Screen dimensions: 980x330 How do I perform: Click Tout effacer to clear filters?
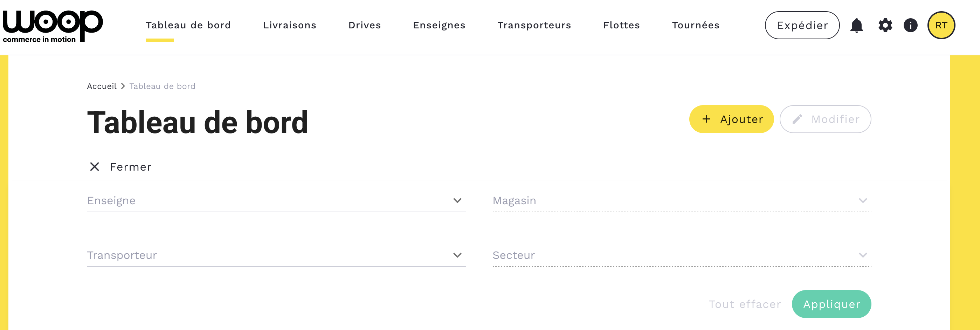pyautogui.click(x=745, y=304)
